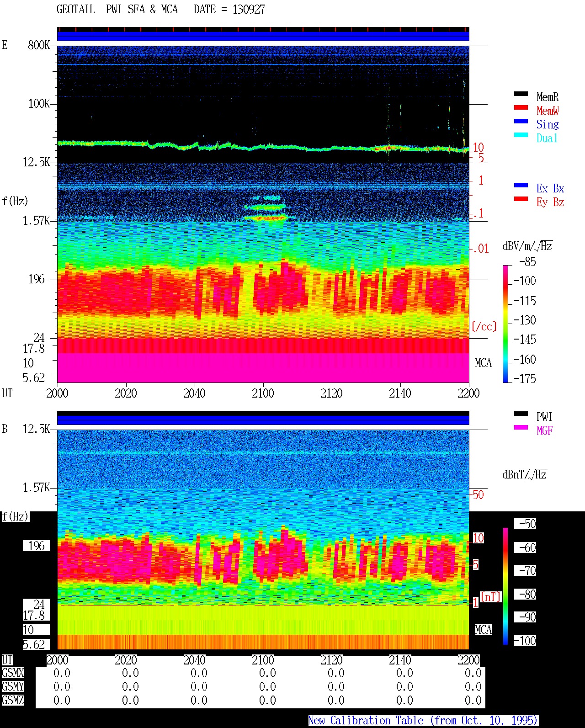Click the black PWI legend swatch

(521, 414)
